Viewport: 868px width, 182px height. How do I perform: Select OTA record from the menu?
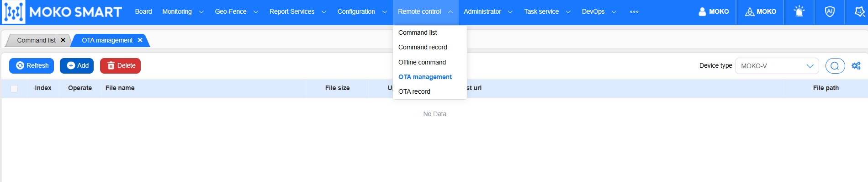(x=414, y=91)
